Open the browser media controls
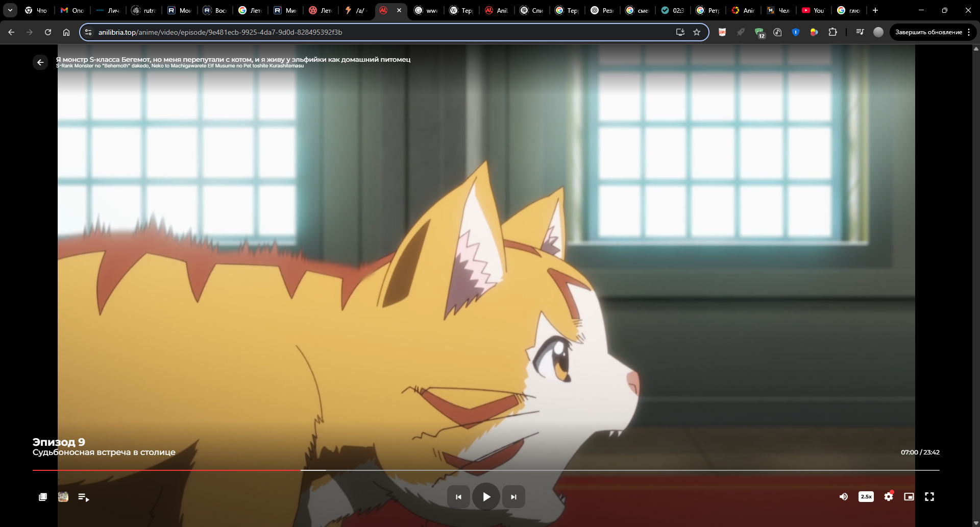This screenshot has width=980, height=527. 860,32
